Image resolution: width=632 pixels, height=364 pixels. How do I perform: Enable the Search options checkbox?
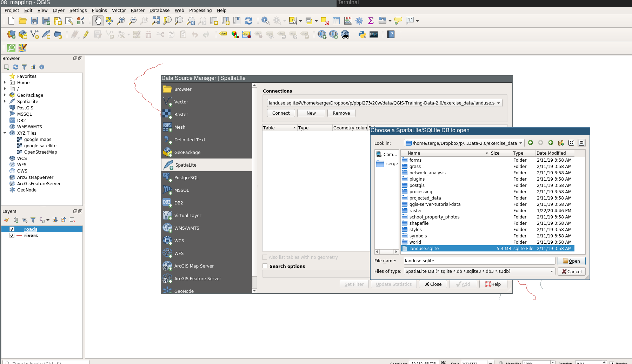coord(265,266)
